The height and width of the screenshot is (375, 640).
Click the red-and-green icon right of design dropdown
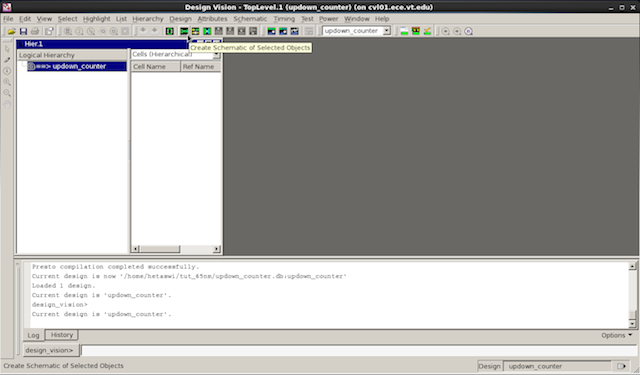click(x=416, y=31)
